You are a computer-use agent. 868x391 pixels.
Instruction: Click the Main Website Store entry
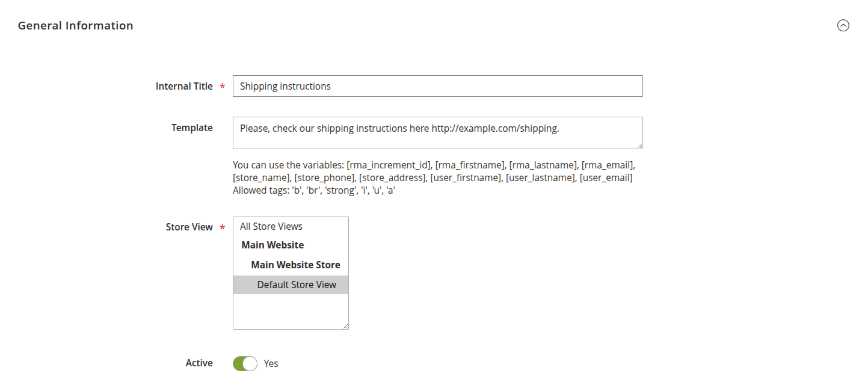[295, 265]
